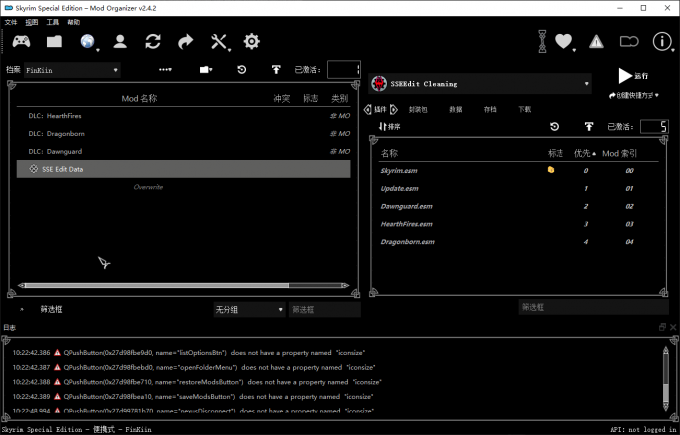Screen dimensions: 680x435
Task: Open the circled i help icon
Action: click(662, 42)
